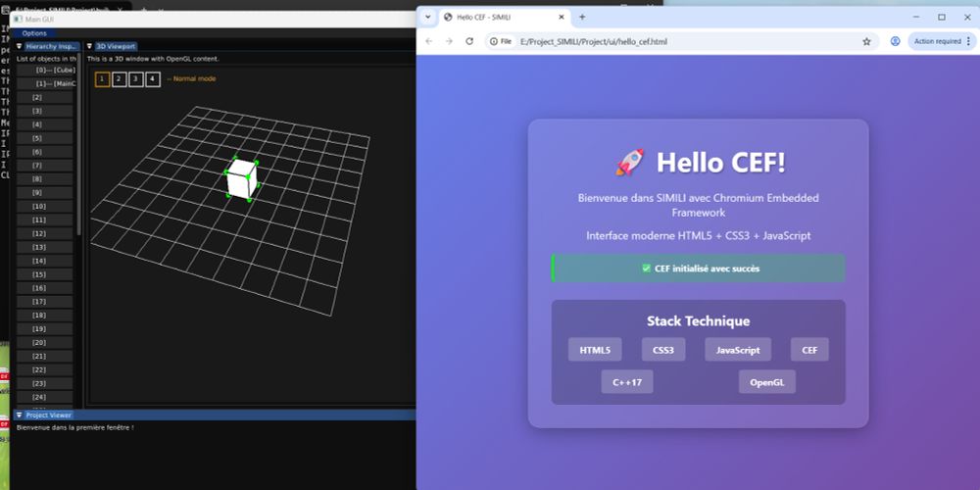980x490 pixels.
Task: Select viewport mode button 4
Action: coord(153,79)
